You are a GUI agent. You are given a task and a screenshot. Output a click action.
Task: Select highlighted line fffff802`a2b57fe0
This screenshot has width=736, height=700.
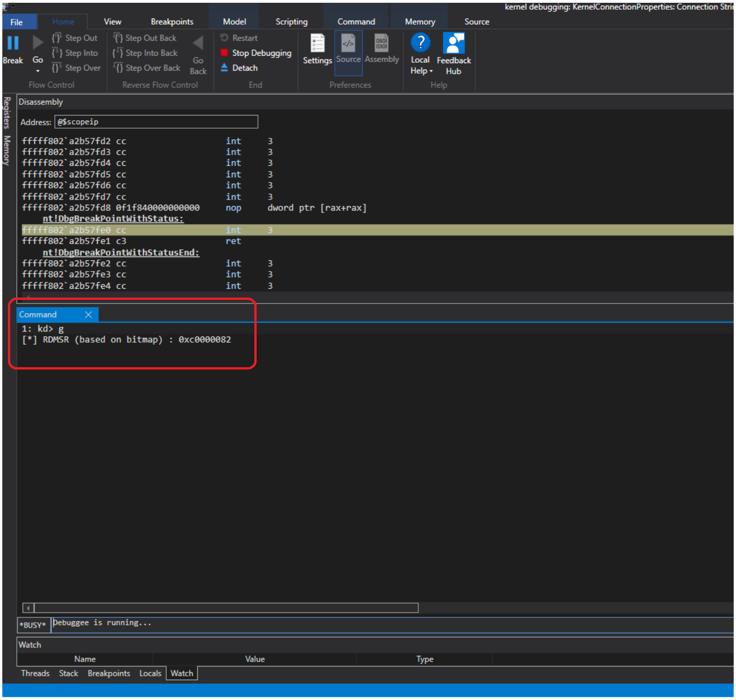(x=377, y=231)
